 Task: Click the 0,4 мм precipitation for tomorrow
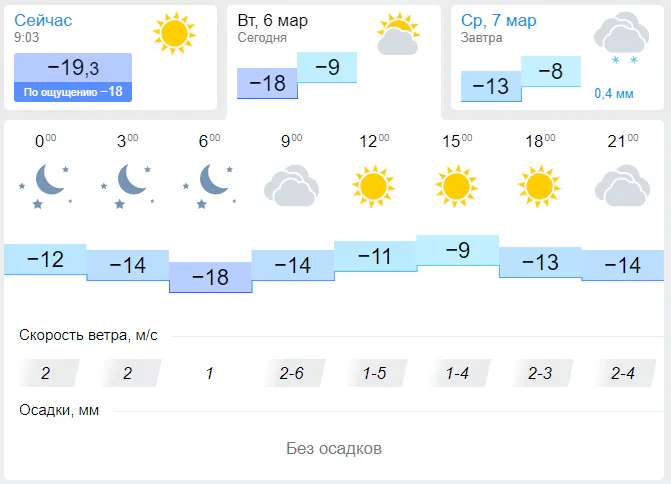(613, 94)
